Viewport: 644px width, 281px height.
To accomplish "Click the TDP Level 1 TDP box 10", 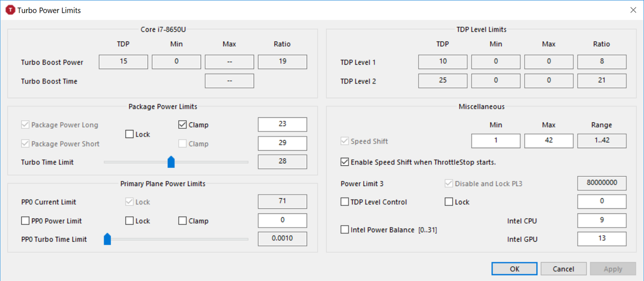I will pos(443,62).
